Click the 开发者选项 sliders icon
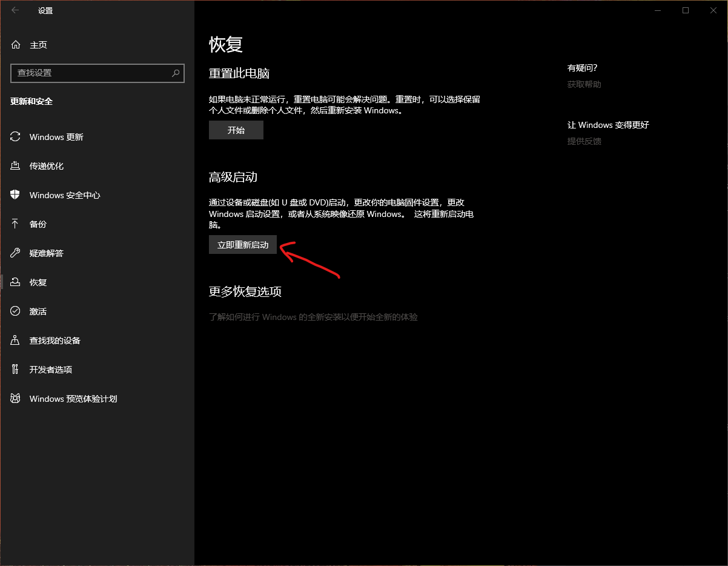The width and height of the screenshot is (728, 566). coord(16,370)
